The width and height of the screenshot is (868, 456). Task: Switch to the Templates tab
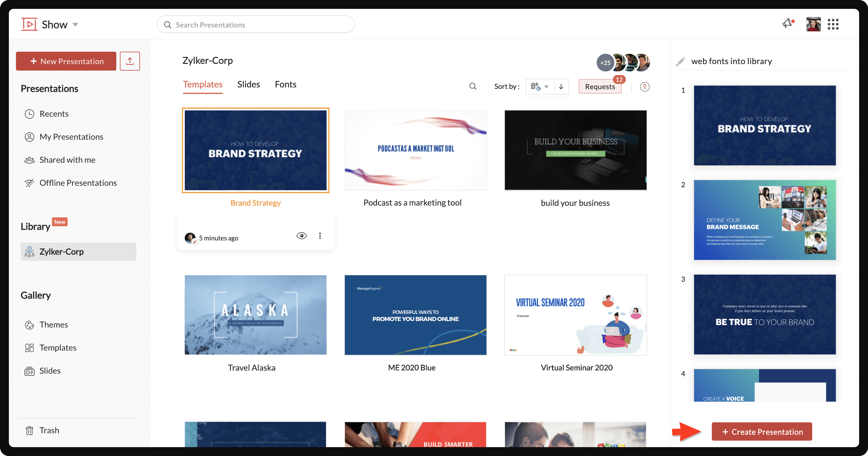tap(203, 84)
